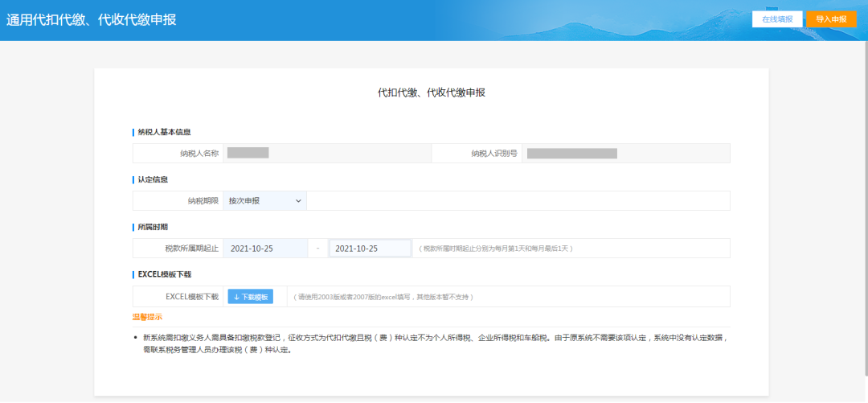
Task: Click the EXCEL模板下载 section heading
Action: pyautogui.click(x=165, y=274)
